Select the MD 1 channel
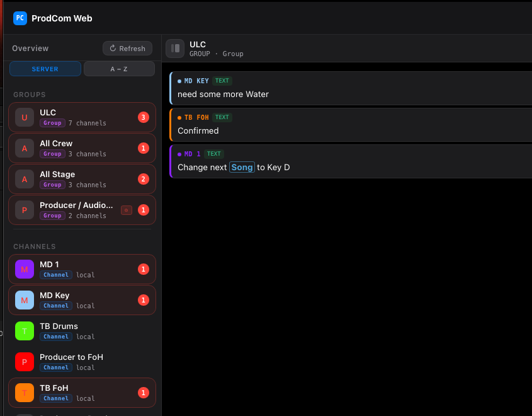 [82, 269]
